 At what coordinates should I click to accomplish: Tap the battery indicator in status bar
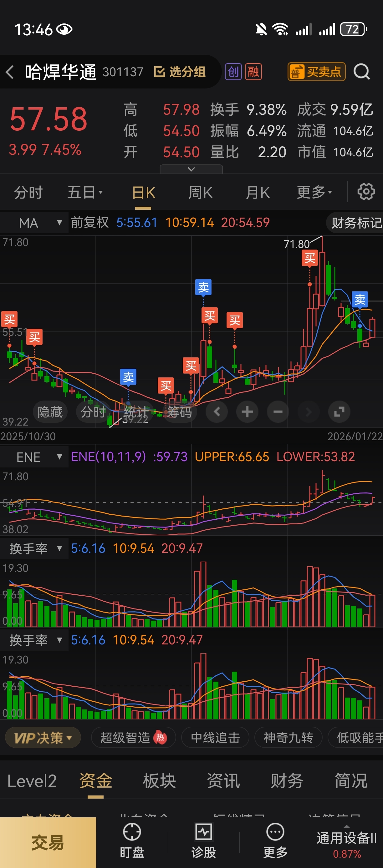click(x=354, y=29)
